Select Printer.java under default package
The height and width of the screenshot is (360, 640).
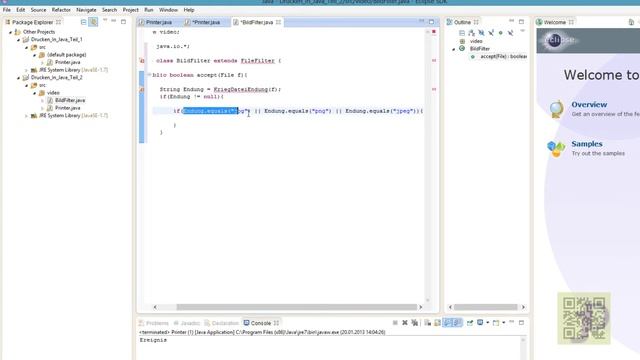point(67,62)
